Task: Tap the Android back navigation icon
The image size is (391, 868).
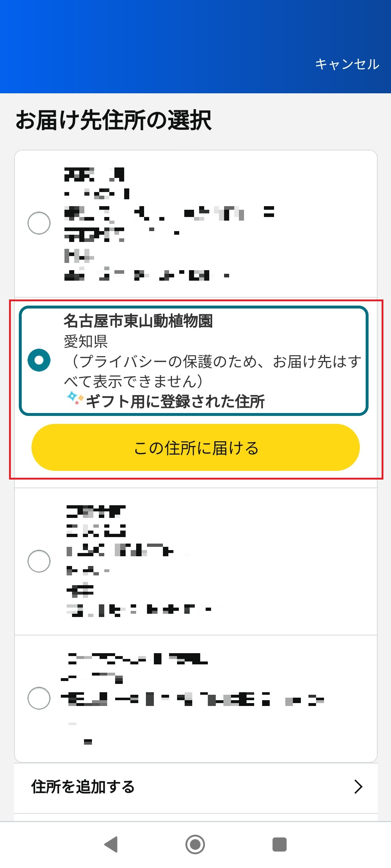Action: pos(111,844)
